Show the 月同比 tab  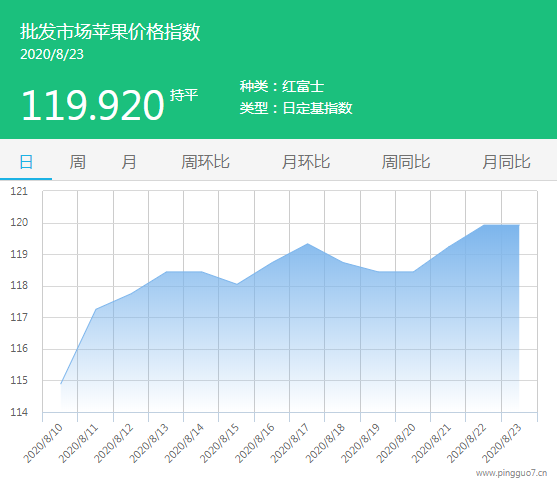tap(506, 162)
